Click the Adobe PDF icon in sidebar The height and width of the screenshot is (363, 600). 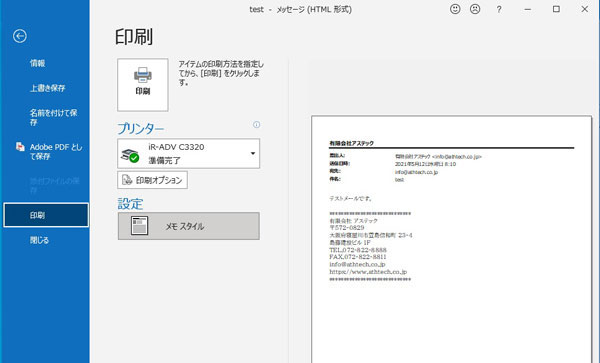(20, 147)
